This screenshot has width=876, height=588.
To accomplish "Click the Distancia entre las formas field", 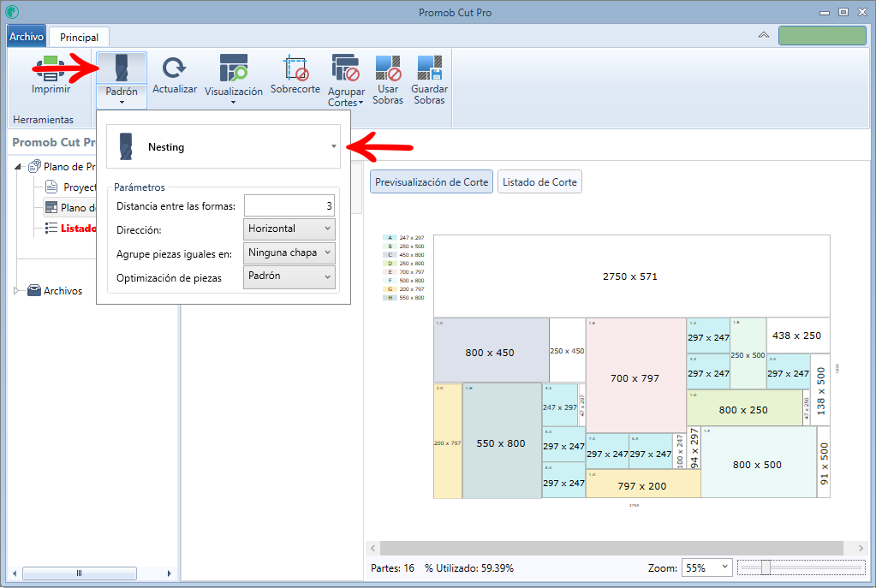I will point(289,205).
